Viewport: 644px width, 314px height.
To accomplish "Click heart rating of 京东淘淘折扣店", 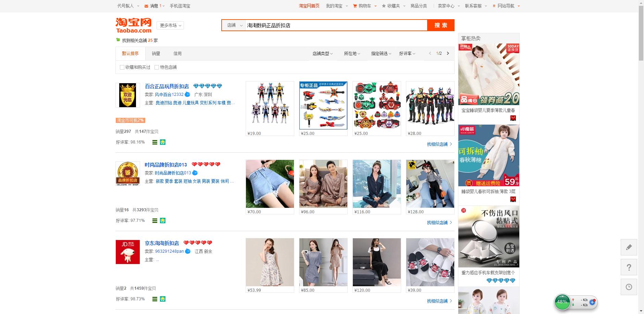I will tap(198, 243).
